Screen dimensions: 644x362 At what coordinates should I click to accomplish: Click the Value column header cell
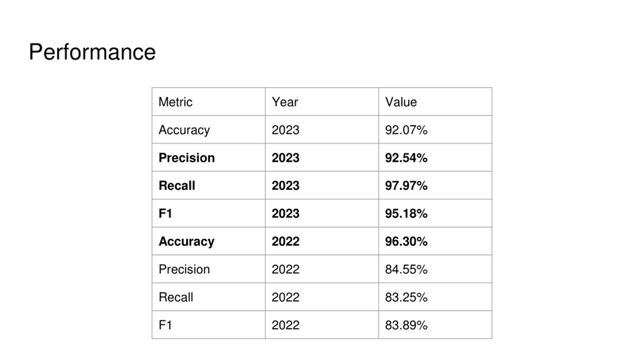pos(435,102)
